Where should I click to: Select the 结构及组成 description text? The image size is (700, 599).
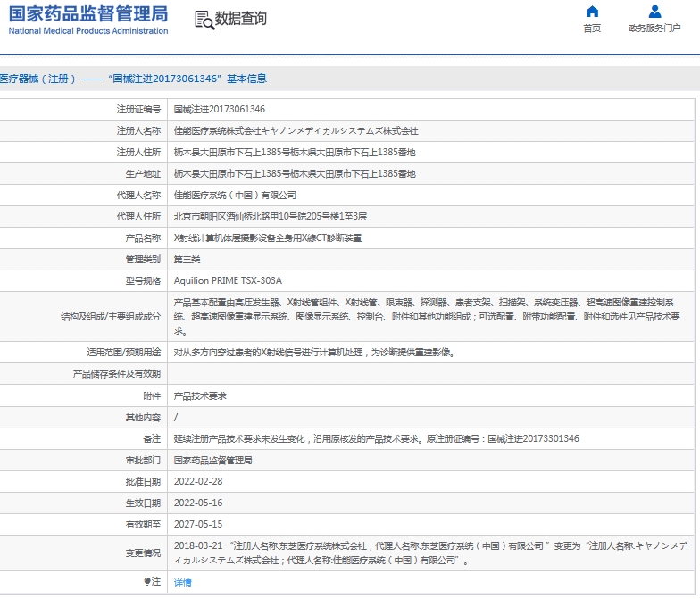click(x=427, y=316)
